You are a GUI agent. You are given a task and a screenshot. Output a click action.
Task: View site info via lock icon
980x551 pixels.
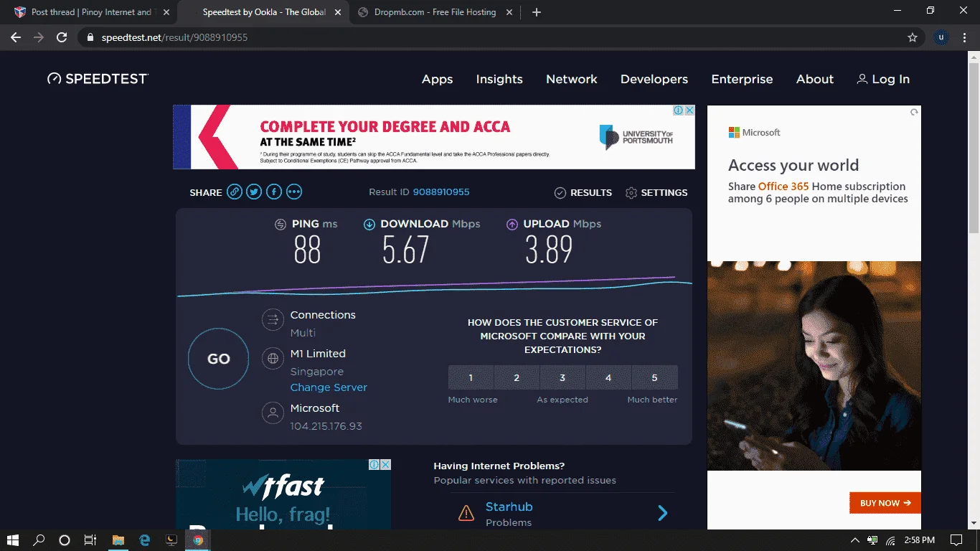pyautogui.click(x=89, y=37)
